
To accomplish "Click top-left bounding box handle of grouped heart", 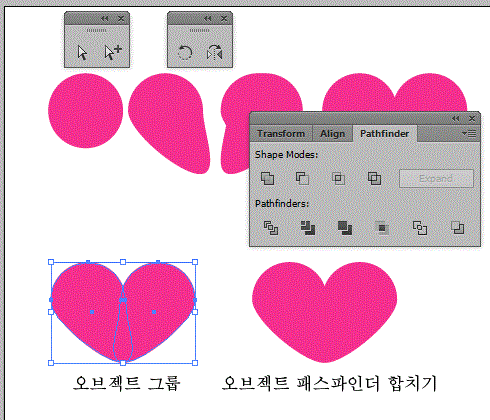I will click(x=51, y=262).
